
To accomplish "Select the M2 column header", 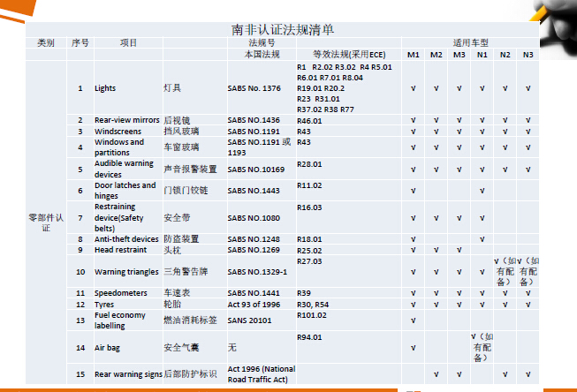I will pyautogui.click(x=436, y=55).
